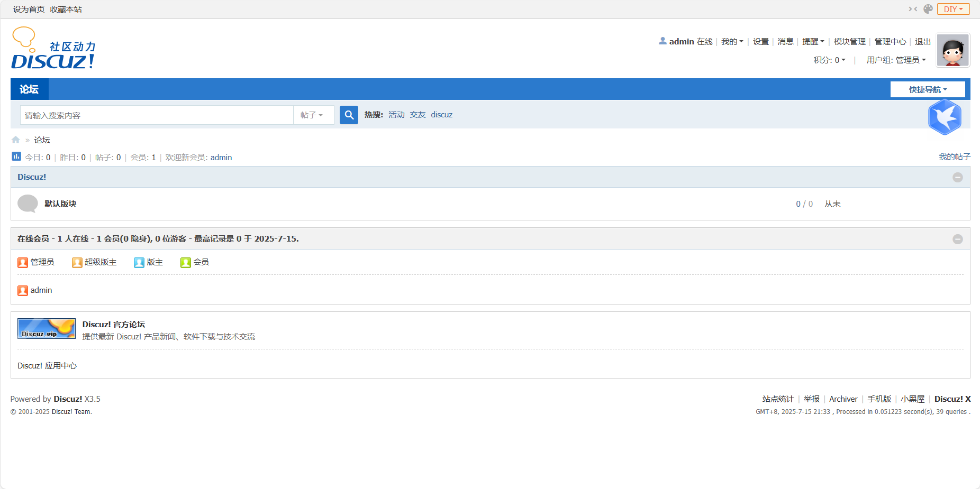Click the style palette icon
Screen dimensions: 980x489
pos(928,9)
